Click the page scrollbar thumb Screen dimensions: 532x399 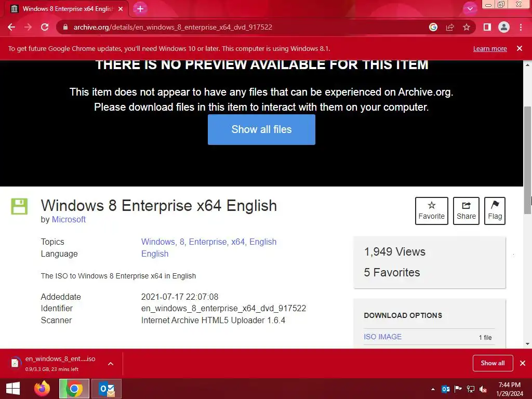[527, 160]
